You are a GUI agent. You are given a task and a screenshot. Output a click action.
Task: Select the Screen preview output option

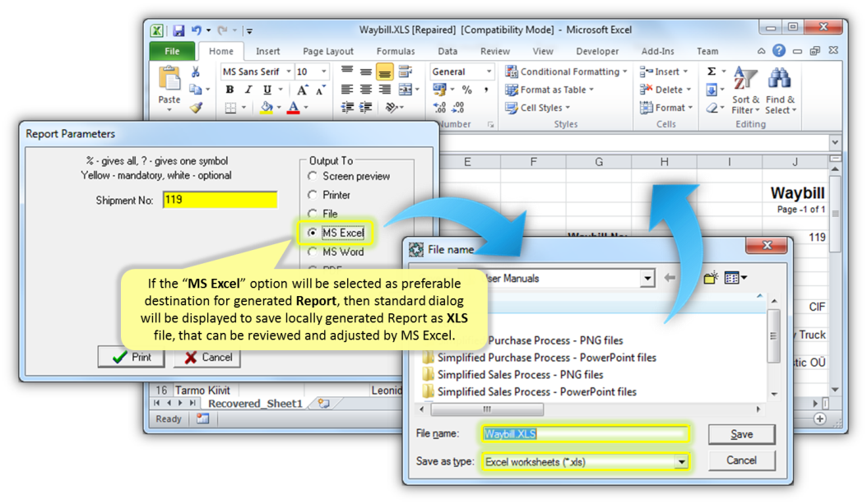[313, 176]
